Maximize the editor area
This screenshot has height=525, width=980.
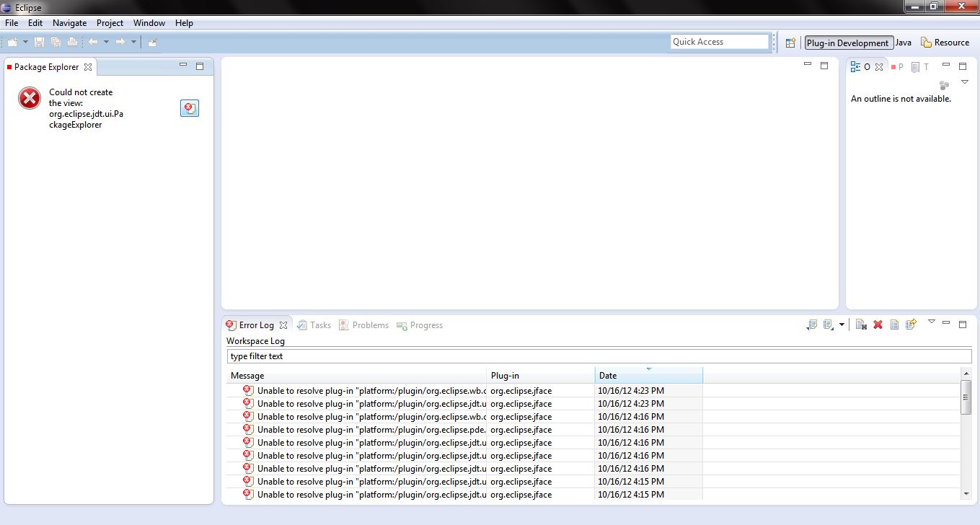pos(824,66)
